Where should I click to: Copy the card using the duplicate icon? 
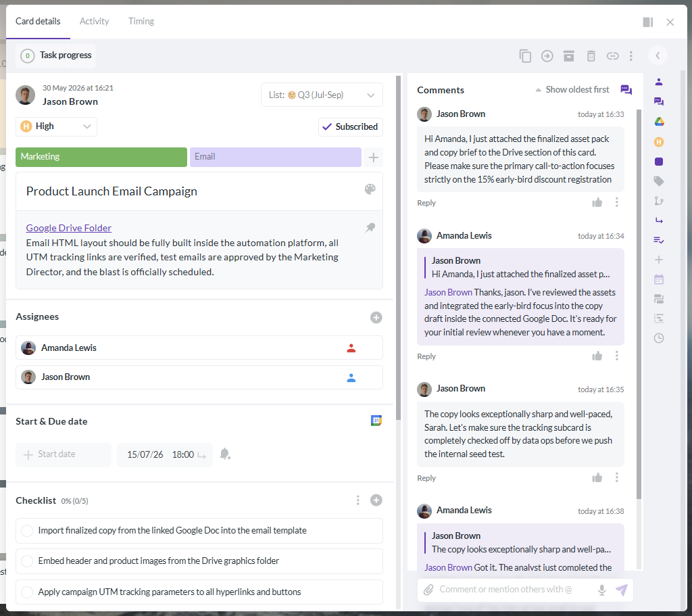click(525, 56)
